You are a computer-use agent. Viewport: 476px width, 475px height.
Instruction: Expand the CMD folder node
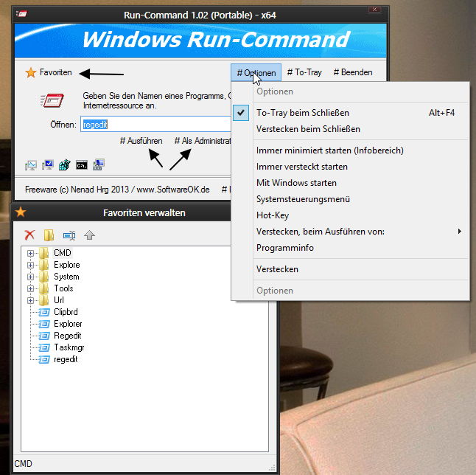(30, 253)
